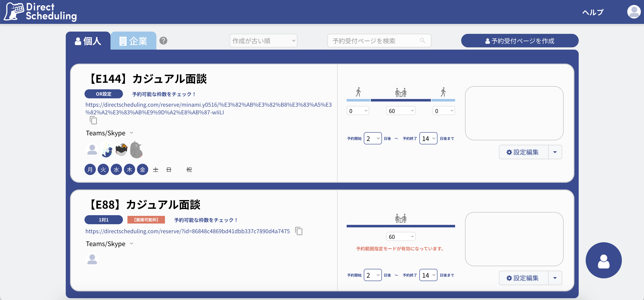Click the 予約受付ページを検索 search field

pos(375,40)
